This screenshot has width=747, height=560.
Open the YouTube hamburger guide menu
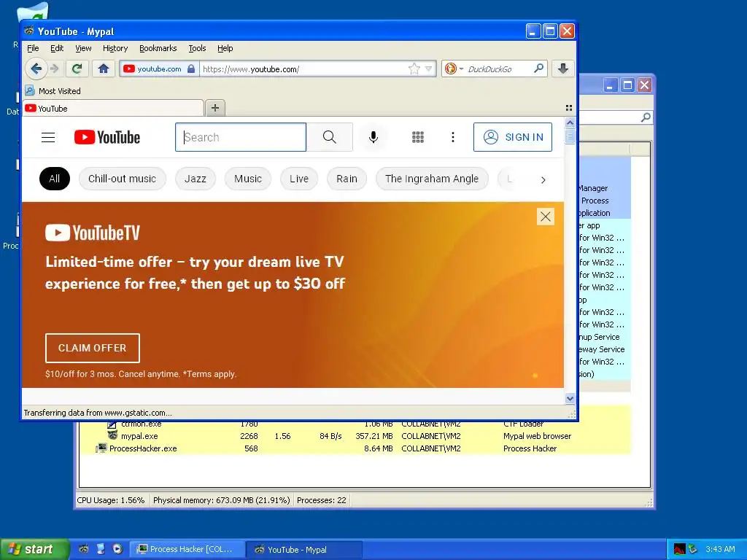[x=48, y=138]
